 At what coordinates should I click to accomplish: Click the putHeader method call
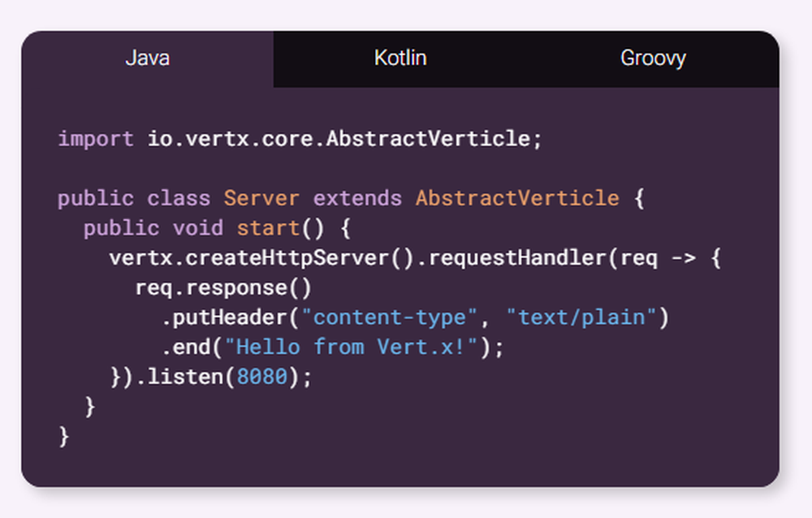click(x=230, y=317)
